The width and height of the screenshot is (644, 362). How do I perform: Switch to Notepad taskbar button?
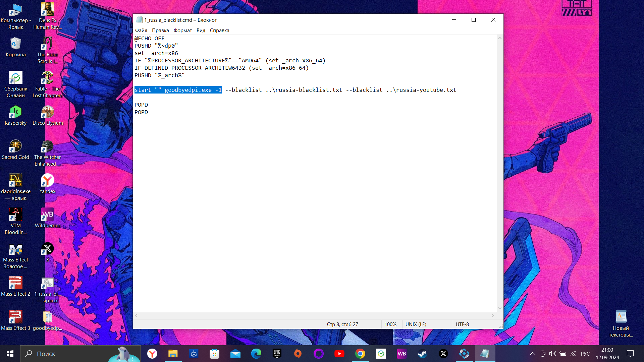[x=485, y=354]
